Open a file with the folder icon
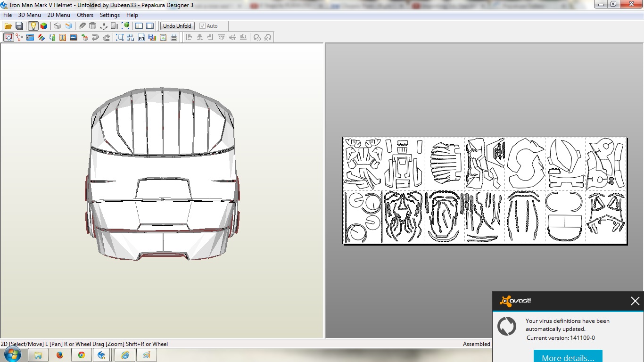 pos(8,26)
